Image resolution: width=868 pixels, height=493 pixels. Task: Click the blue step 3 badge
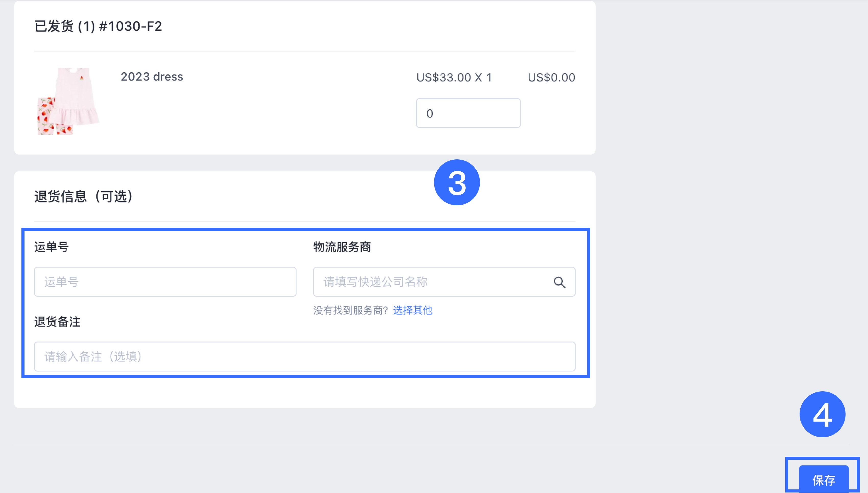tap(456, 182)
